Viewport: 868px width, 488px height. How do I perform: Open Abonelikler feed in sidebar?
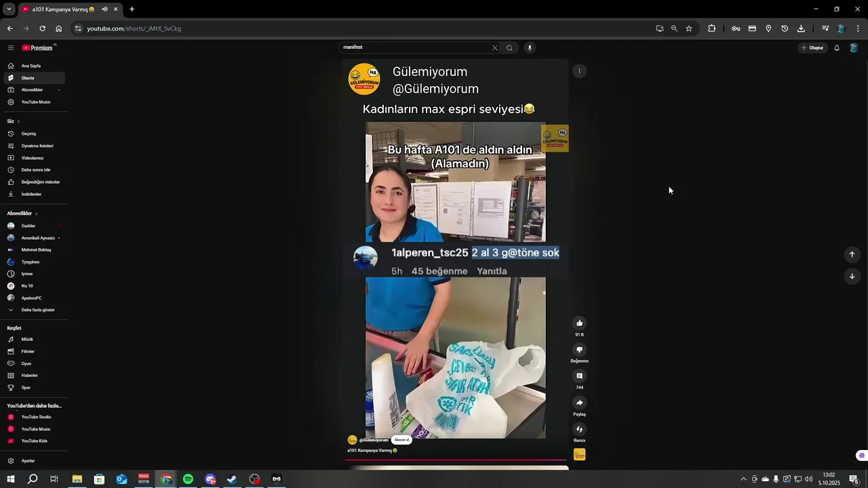pyautogui.click(x=33, y=90)
